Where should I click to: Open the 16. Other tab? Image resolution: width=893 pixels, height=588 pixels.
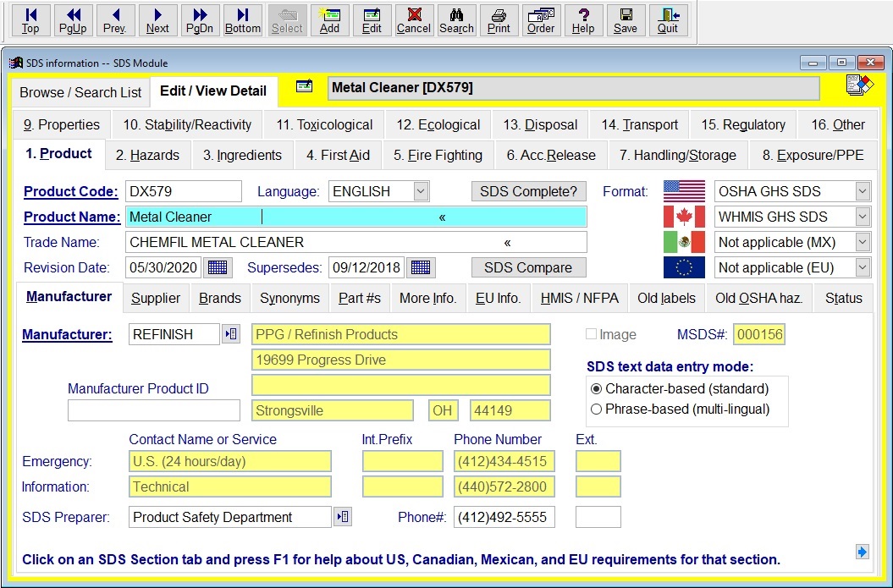coord(838,124)
